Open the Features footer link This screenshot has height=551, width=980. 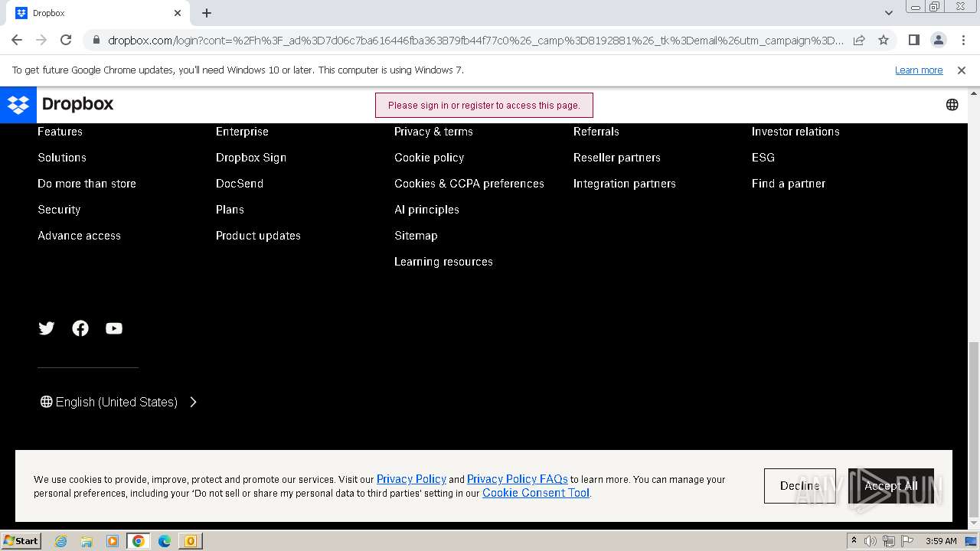coord(60,132)
